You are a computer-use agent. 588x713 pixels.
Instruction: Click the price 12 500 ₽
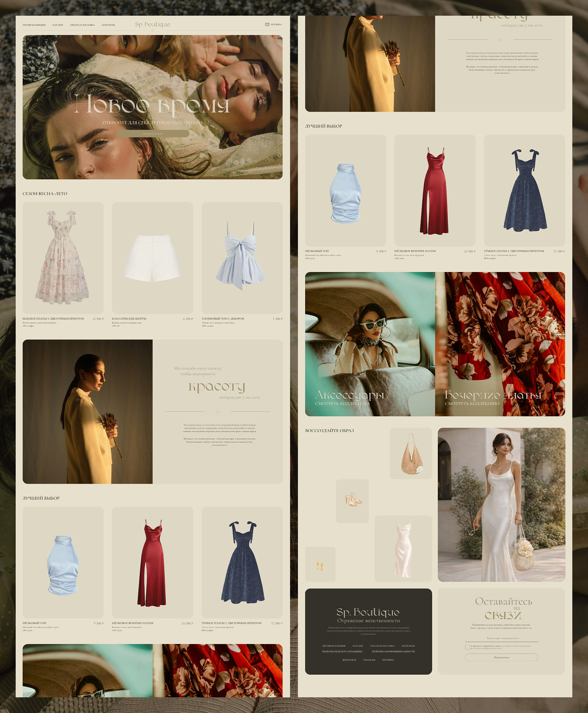[98, 319]
